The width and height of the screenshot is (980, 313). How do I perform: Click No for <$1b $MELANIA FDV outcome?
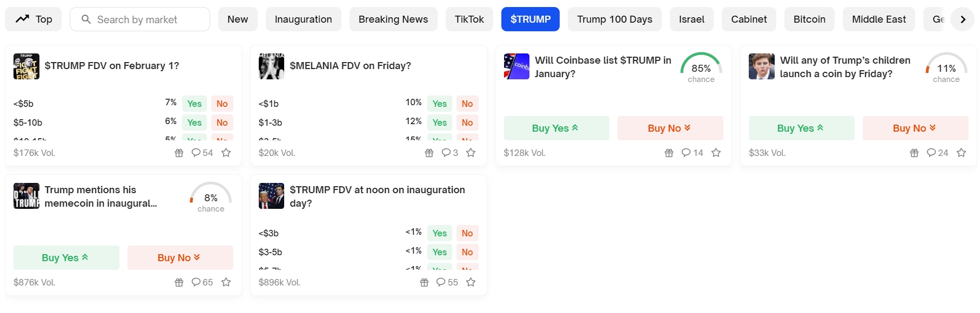pos(467,104)
